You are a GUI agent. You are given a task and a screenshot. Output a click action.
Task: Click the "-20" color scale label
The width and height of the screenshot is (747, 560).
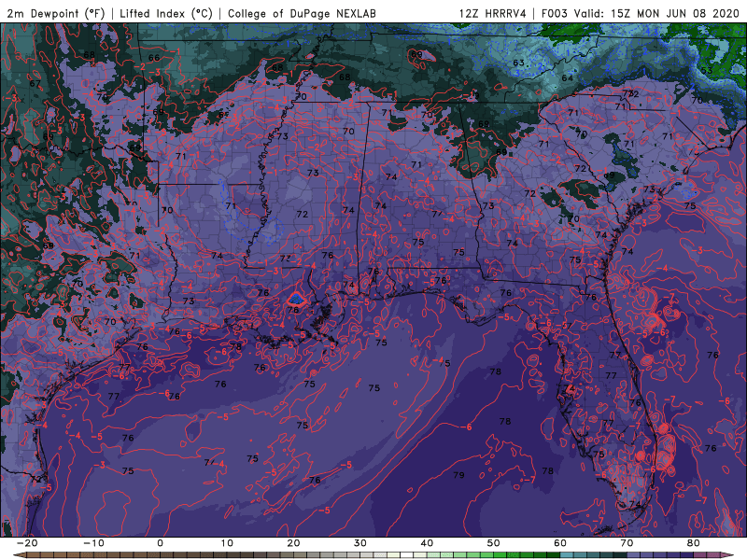[x=27, y=543]
